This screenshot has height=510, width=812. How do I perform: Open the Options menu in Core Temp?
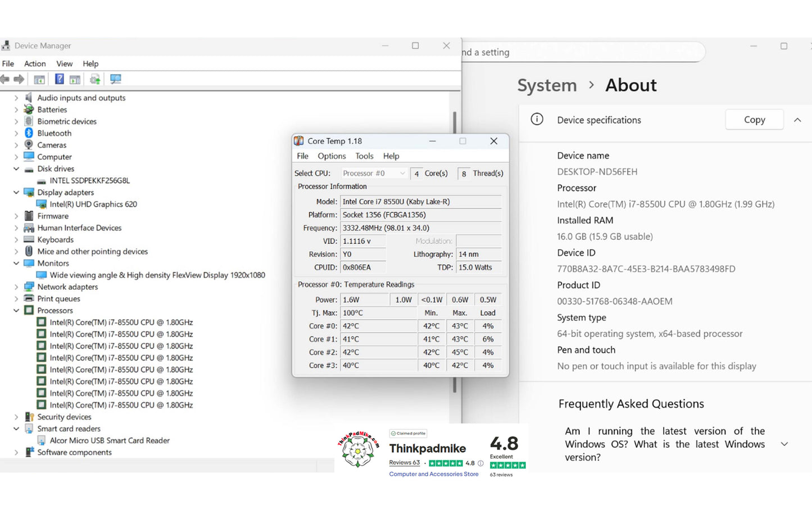pyautogui.click(x=332, y=156)
